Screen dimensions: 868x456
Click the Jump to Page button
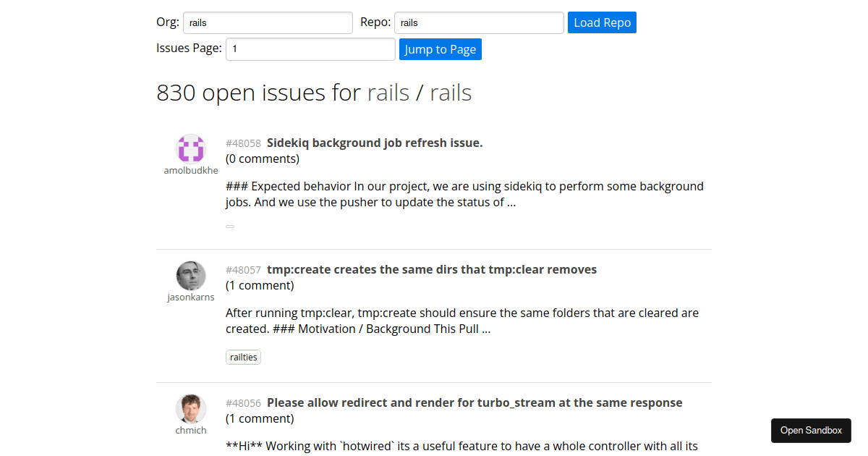[x=440, y=49]
